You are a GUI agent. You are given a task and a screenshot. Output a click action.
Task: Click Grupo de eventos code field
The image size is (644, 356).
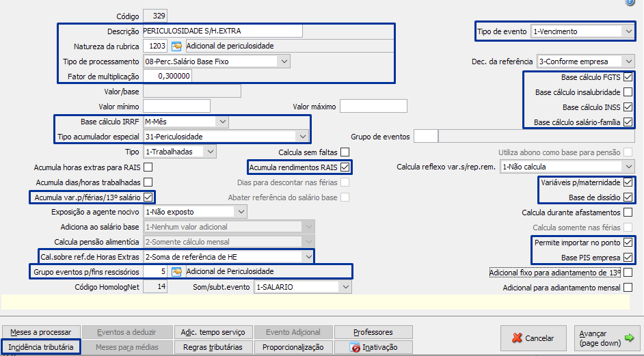click(x=425, y=137)
